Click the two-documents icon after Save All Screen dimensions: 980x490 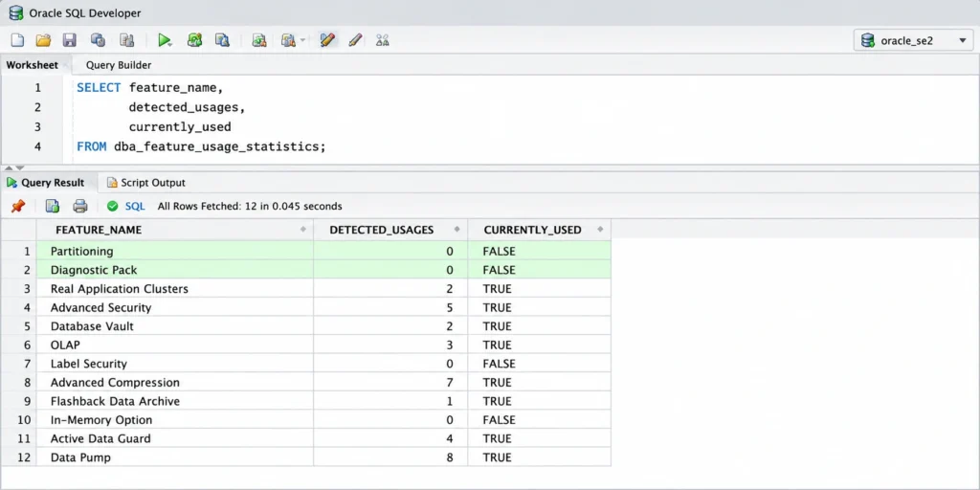[127, 40]
